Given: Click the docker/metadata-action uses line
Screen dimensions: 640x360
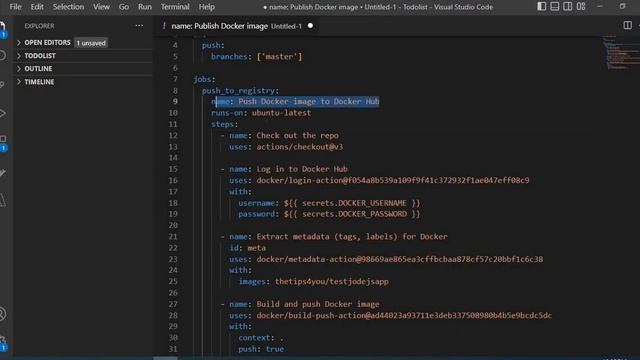Looking at the screenshot, I should 386,259.
